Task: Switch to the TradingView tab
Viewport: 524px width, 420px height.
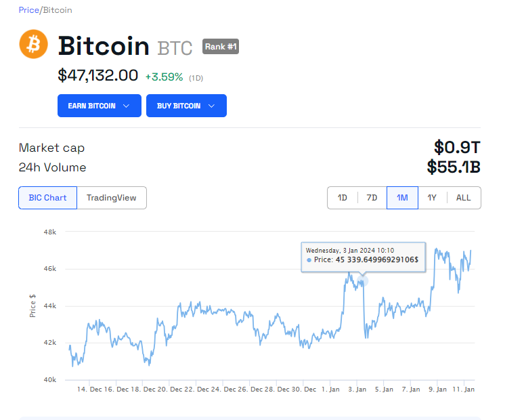Action: [112, 198]
